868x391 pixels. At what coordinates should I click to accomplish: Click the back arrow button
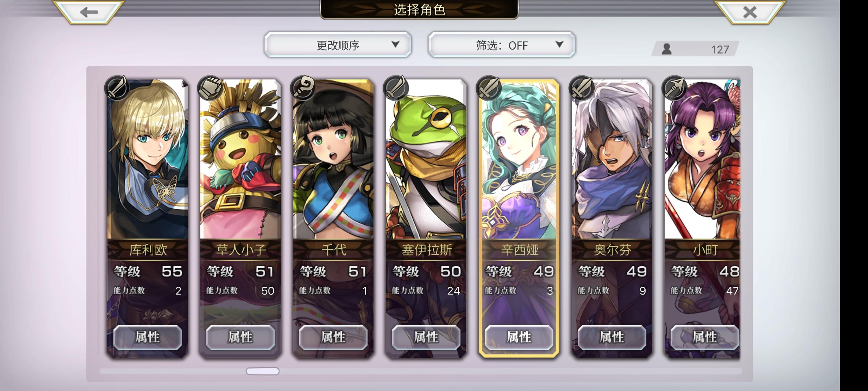coord(89,12)
